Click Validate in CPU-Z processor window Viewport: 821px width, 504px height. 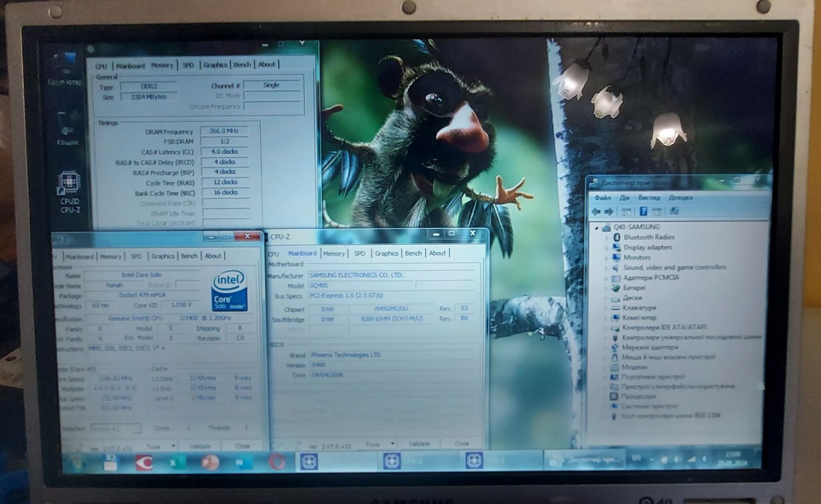[x=200, y=446]
